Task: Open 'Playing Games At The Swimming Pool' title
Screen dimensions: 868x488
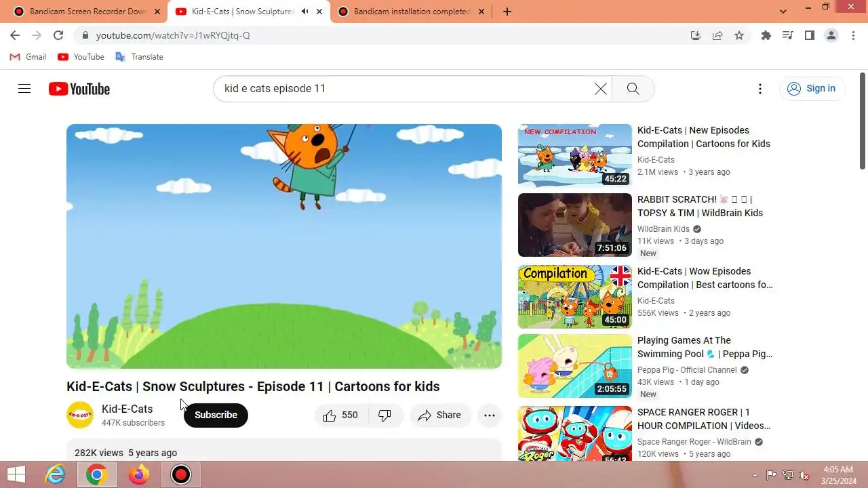Action: coord(705,347)
